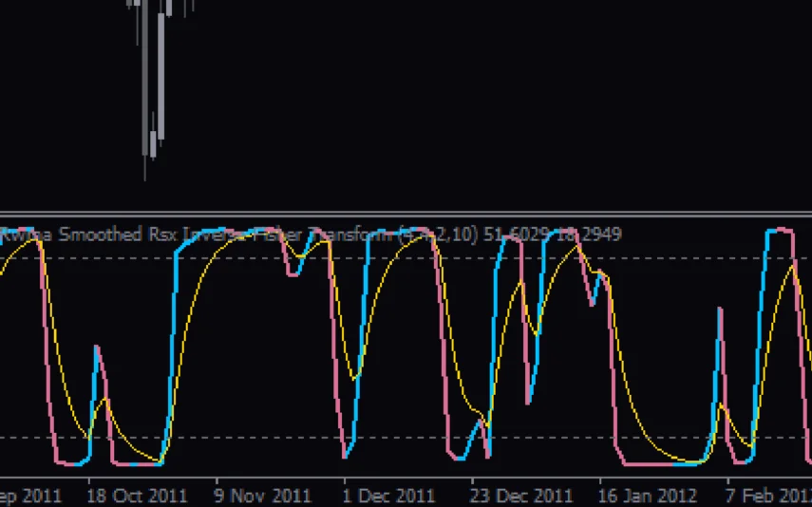The width and height of the screenshot is (812, 507).
Task: Select the partial Sep 2011 date label
Action: (30, 496)
